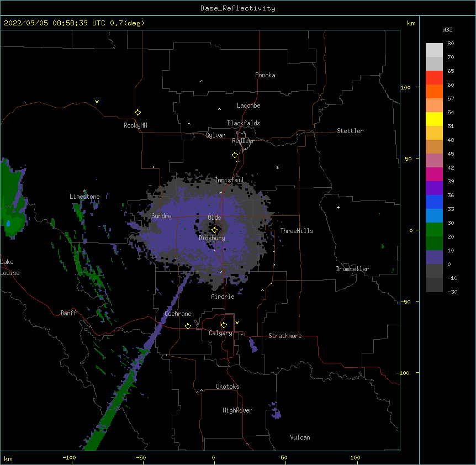This screenshot has height=465, width=476.
Task: Click the Okotoks town label
Action: [x=228, y=387]
